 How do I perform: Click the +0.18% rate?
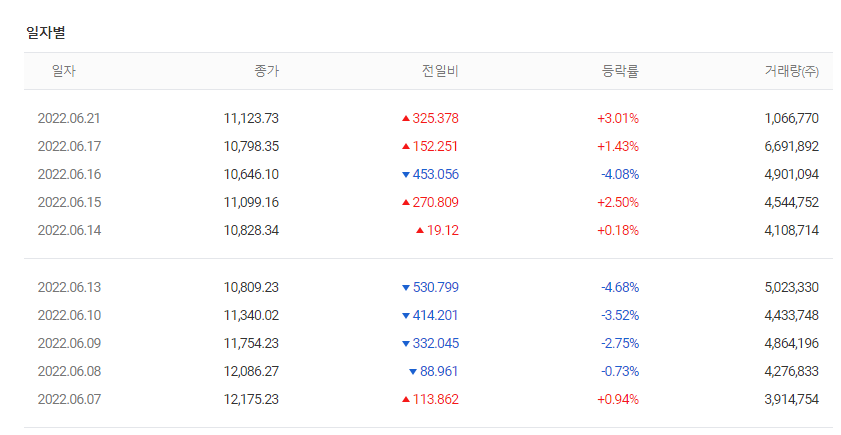(618, 230)
